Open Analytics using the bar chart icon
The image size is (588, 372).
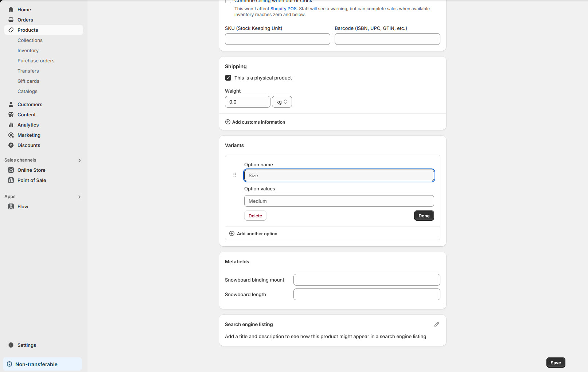[11, 125]
